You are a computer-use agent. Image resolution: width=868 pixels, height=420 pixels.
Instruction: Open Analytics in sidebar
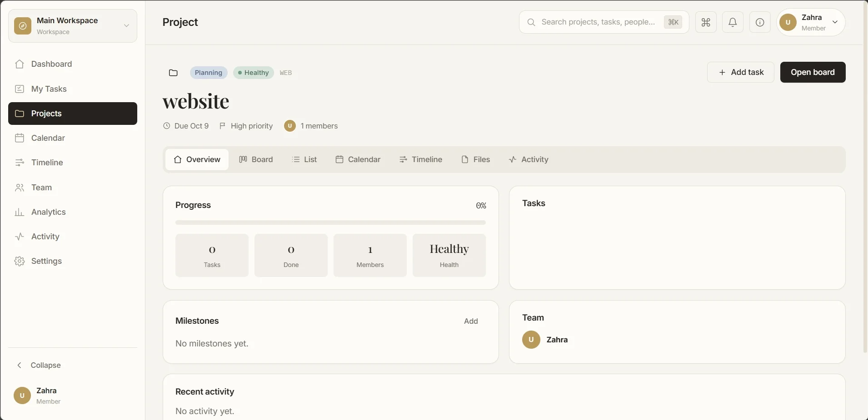[x=73, y=212]
